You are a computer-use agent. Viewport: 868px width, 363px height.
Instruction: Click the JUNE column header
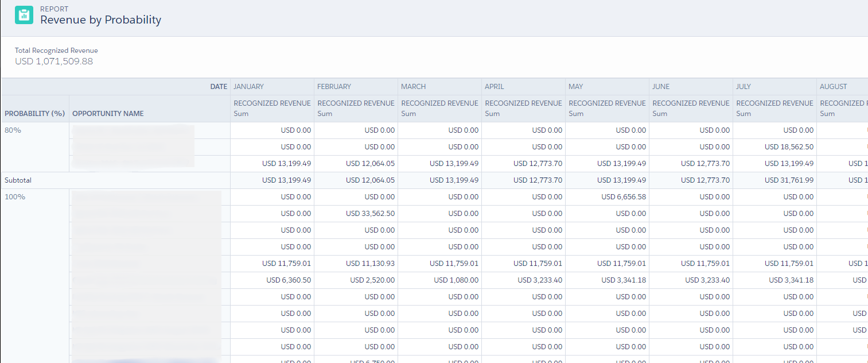point(661,87)
